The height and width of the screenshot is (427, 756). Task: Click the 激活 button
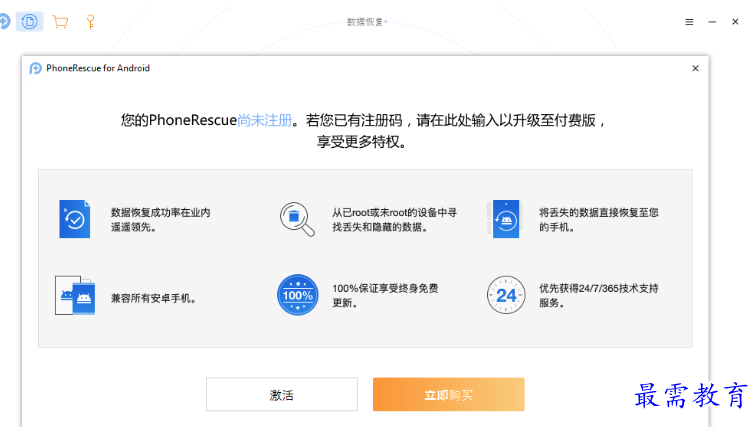coord(281,394)
